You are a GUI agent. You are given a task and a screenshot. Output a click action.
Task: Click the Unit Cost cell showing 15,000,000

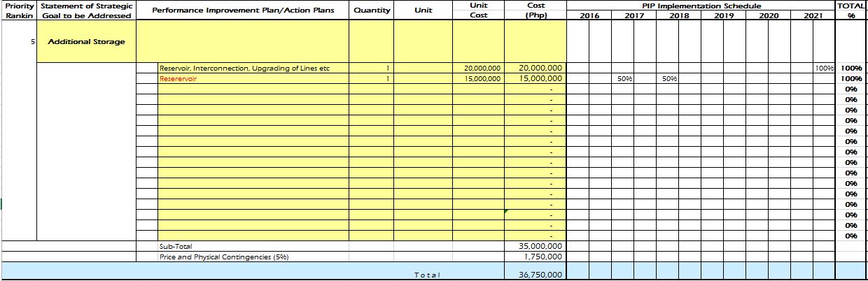[x=479, y=78]
